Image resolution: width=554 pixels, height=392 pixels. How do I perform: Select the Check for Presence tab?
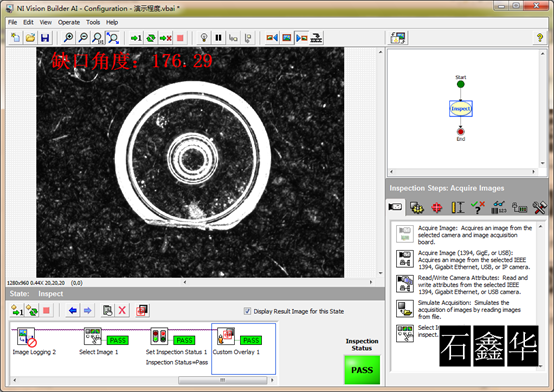(478, 207)
